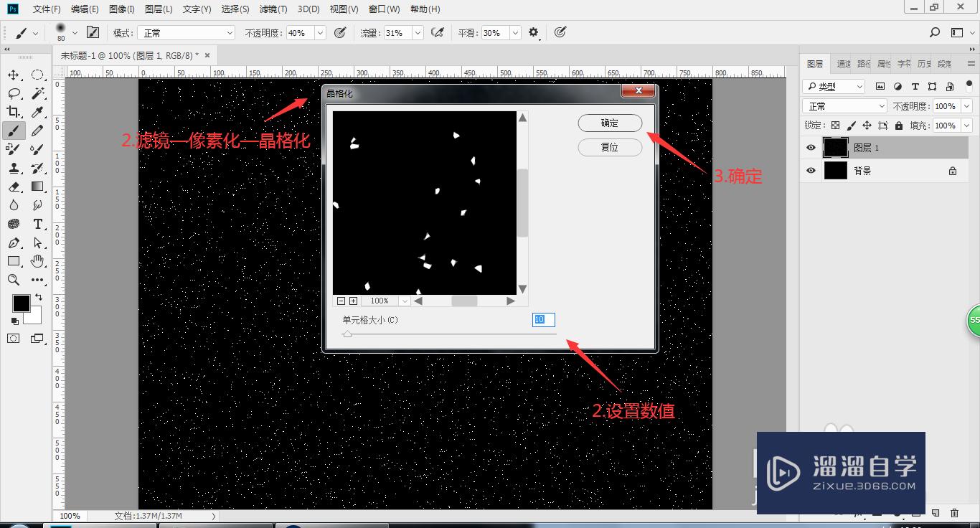Enable Quick Mask mode
Screen dimensions: 980x528
14,338
